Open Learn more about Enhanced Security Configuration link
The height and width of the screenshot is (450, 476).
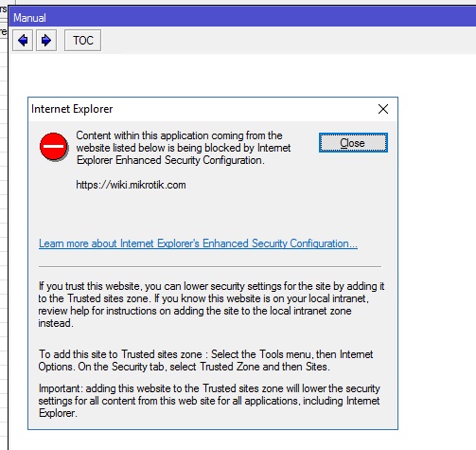(198, 243)
